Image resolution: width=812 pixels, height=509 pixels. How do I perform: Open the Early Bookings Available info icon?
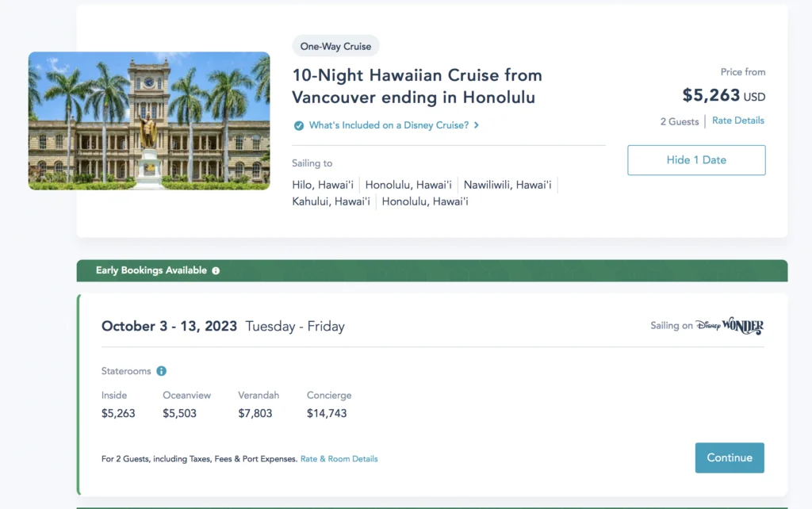pos(216,270)
